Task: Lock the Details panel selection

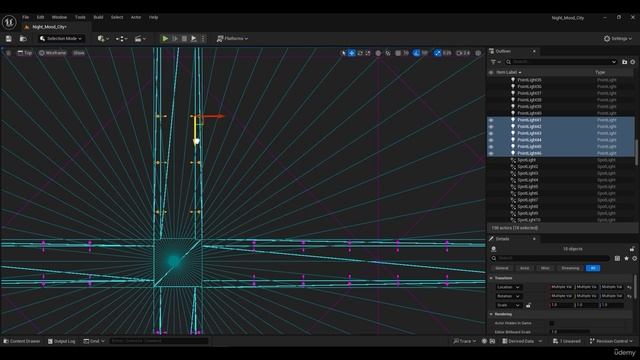Action: [x=632, y=249]
